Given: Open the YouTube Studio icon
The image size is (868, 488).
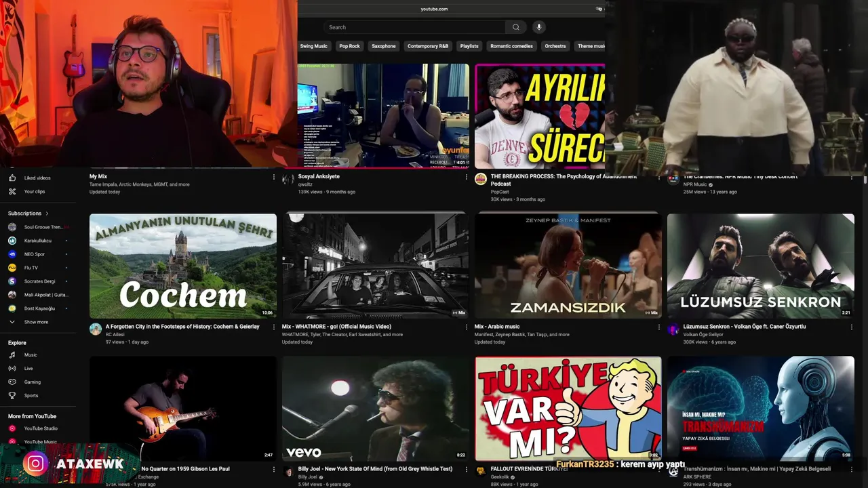Looking at the screenshot, I should 12,428.
